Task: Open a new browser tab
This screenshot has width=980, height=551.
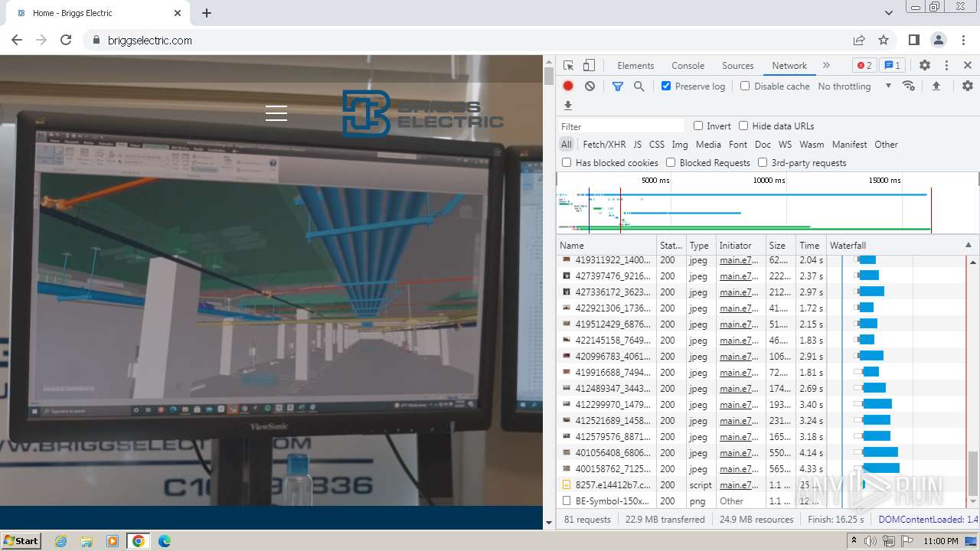Action: (x=207, y=13)
